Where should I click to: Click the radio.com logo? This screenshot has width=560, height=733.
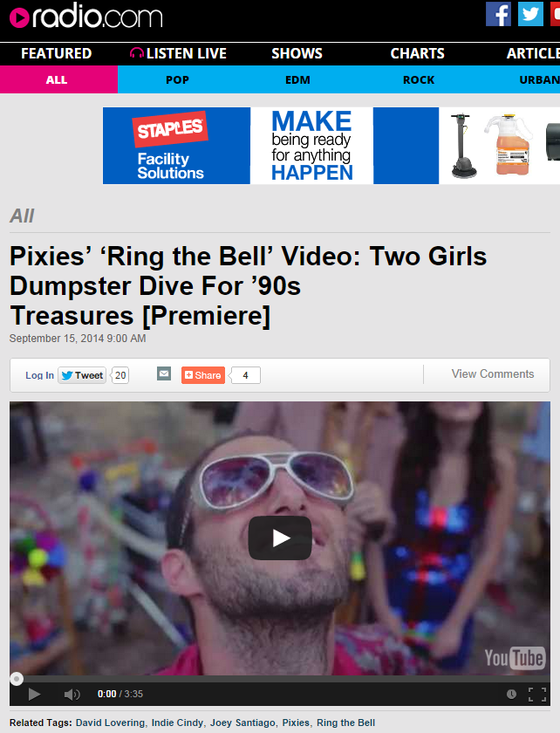coord(86,17)
